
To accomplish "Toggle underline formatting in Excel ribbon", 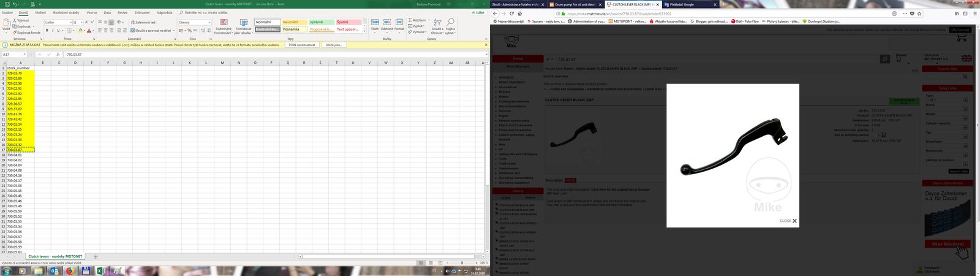I will coord(58,30).
